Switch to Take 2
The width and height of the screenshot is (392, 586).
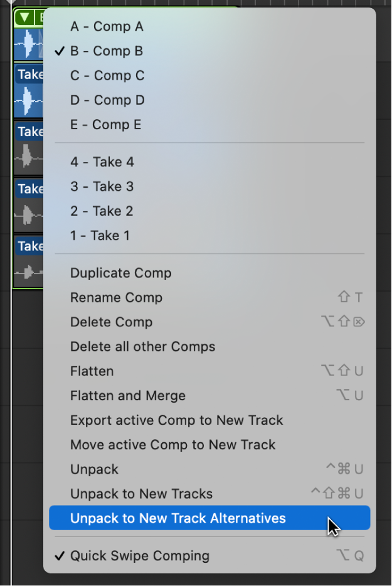tap(102, 211)
